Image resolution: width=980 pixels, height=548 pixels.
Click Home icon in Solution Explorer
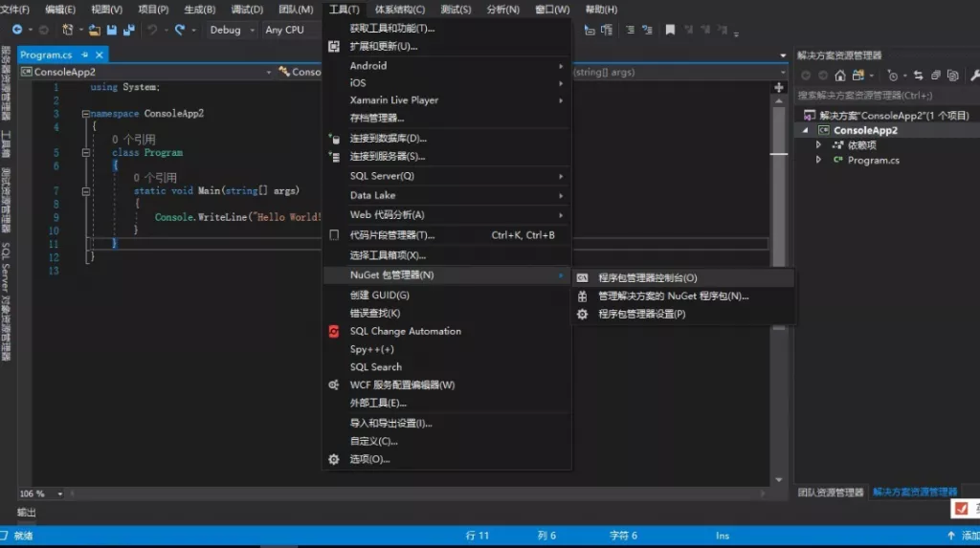840,76
